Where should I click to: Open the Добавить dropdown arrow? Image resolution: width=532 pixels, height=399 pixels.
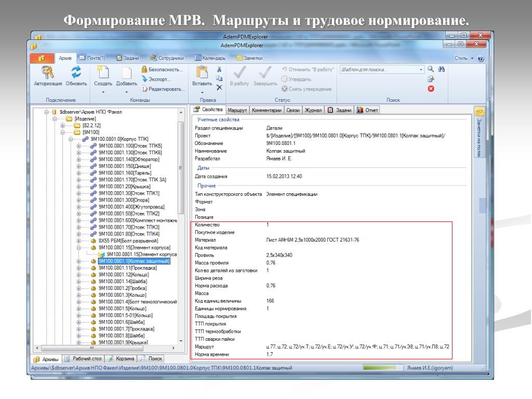tap(127, 92)
